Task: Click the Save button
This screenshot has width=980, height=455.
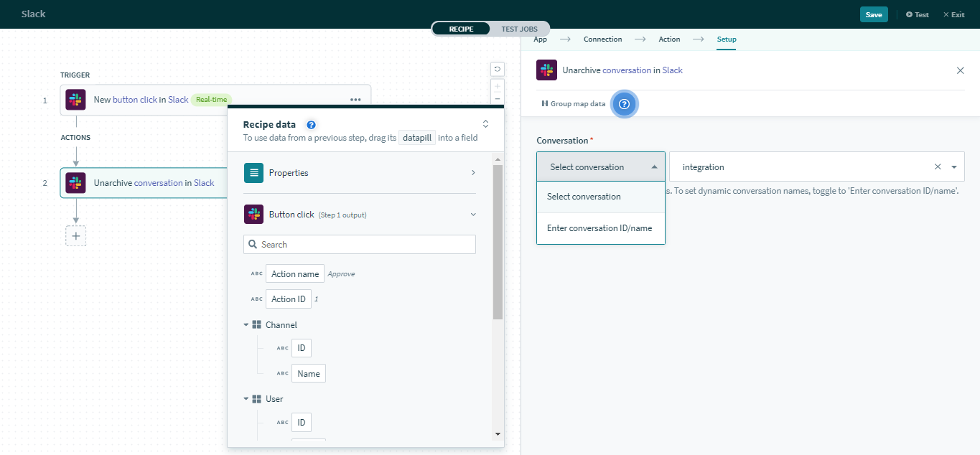Action: [873, 14]
